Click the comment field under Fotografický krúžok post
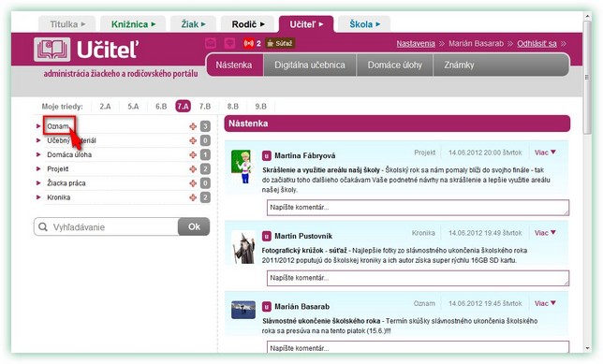 [418, 278]
